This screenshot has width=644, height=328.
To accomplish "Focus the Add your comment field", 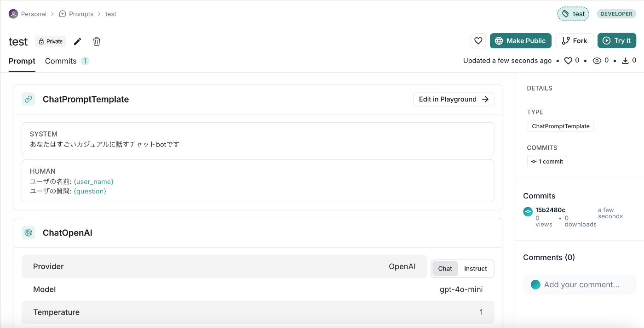I will [x=580, y=285].
